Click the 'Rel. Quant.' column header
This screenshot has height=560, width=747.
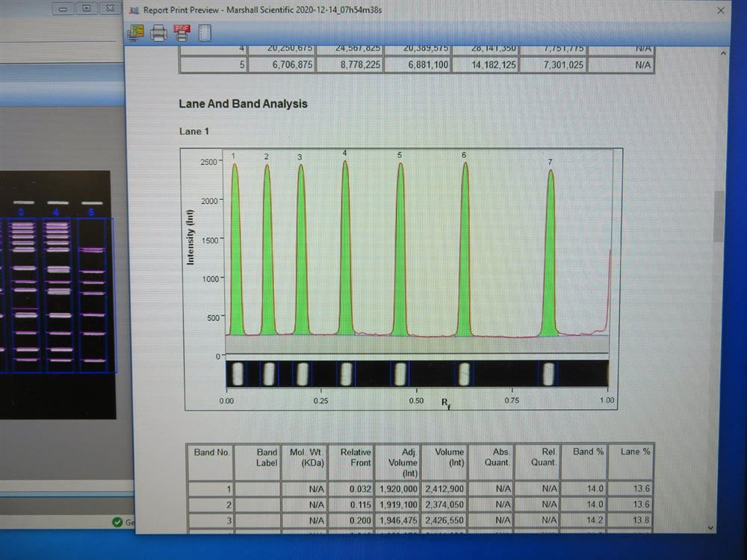click(x=537, y=462)
